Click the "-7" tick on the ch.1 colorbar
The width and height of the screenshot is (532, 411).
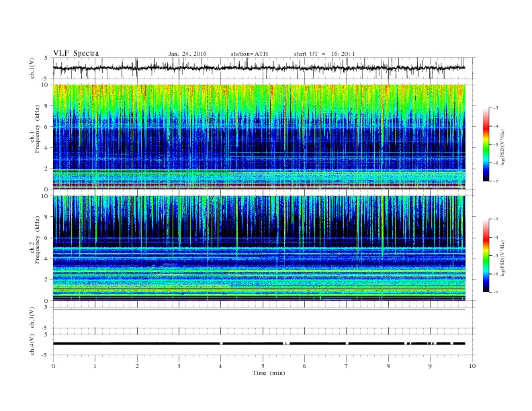495,181
